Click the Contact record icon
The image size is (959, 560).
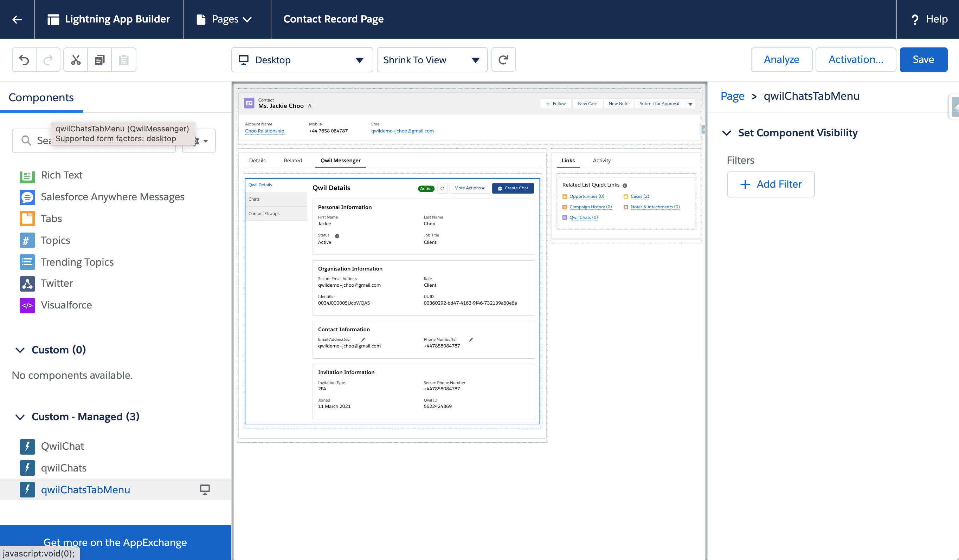pos(249,103)
